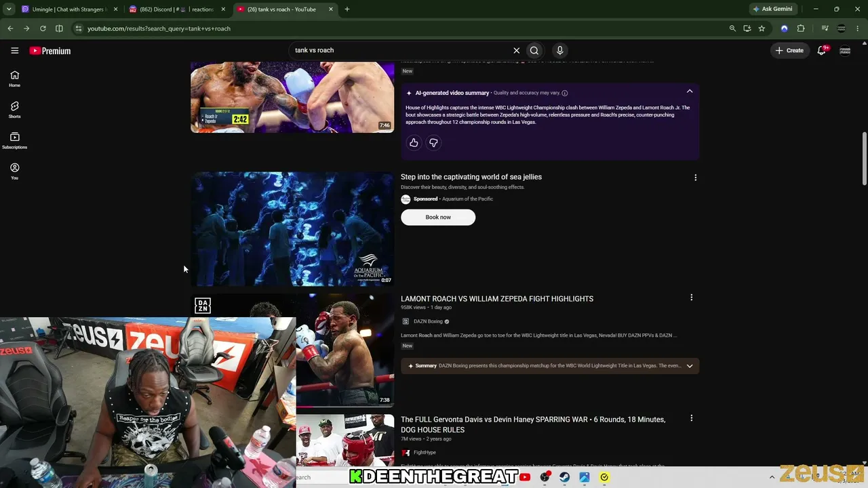Open the Chrome extensions puzzle icon
This screenshot has width=868, height=488.
point(801,28)
